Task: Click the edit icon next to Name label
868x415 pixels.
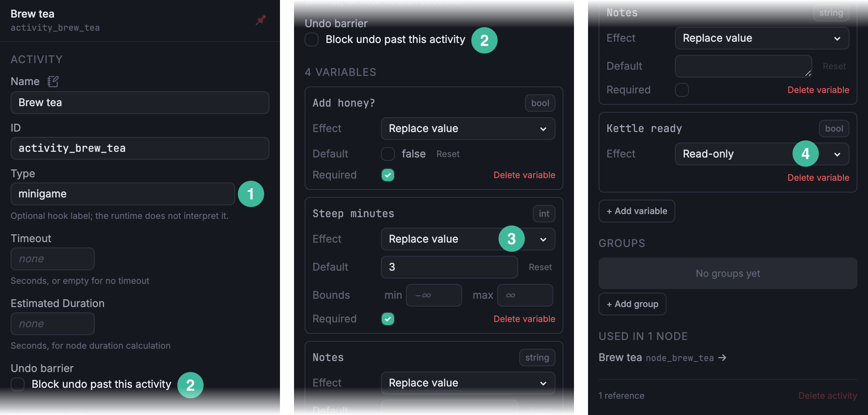Action: coord(53,82)
